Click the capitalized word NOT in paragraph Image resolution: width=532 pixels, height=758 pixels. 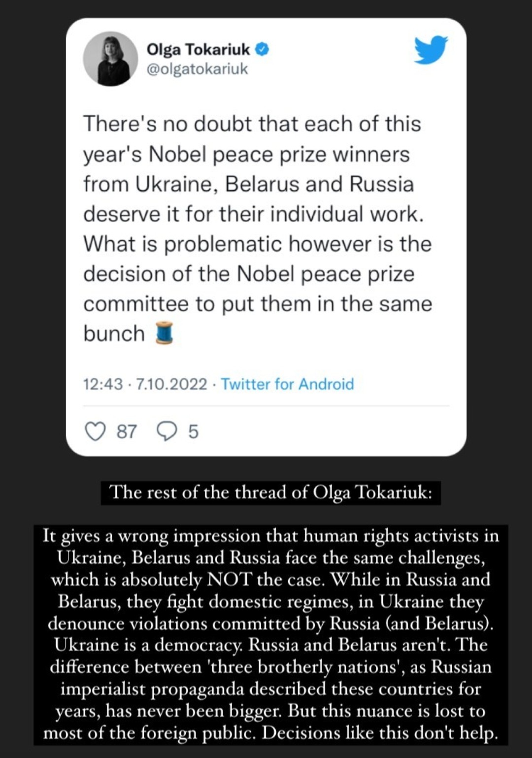click(x=230, y=580)
